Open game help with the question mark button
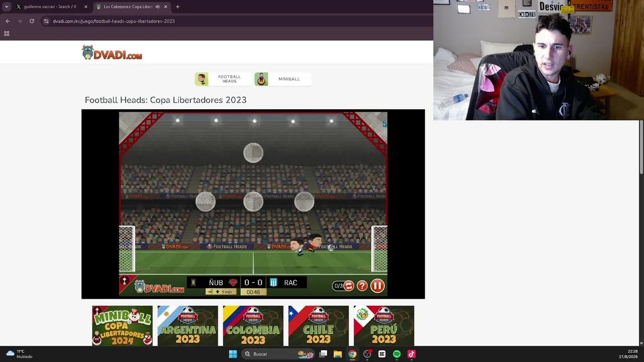644x362 pixels. (x=362, y=286)
